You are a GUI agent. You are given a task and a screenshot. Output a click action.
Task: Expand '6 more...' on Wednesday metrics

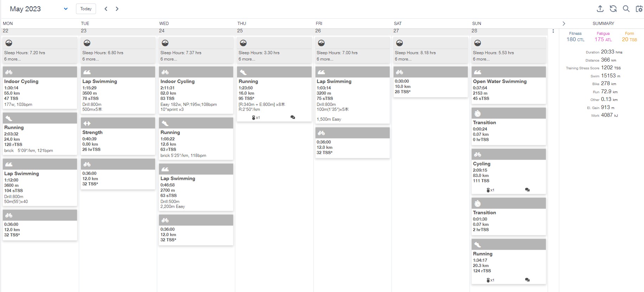pyautogui.click(x=169, y=59)
